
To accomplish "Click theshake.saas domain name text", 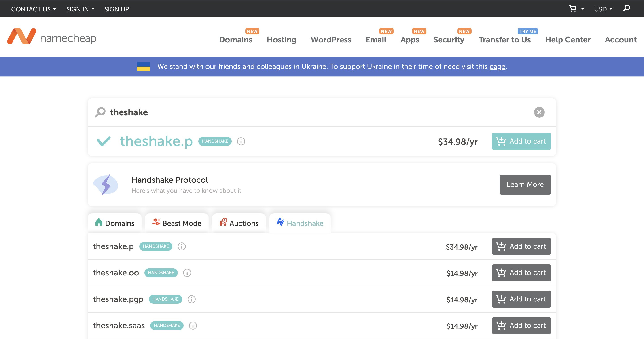I will (x=119, y=326).
